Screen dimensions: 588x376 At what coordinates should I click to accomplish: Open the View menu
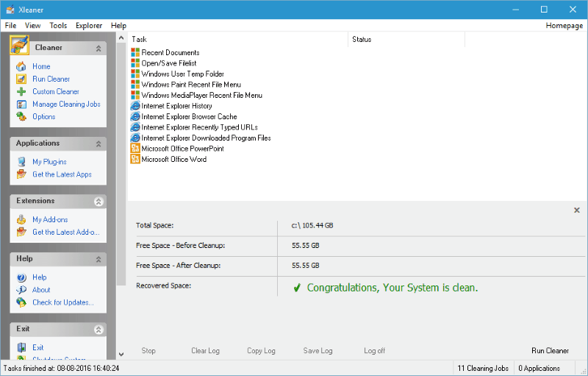click(x=32, y=26)
